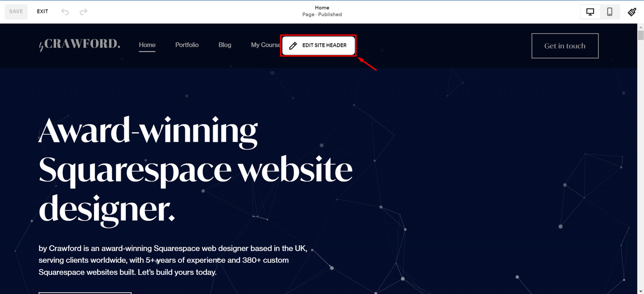Click the Save button
This screenshot has height=294, width=644.
click(16, 12)
